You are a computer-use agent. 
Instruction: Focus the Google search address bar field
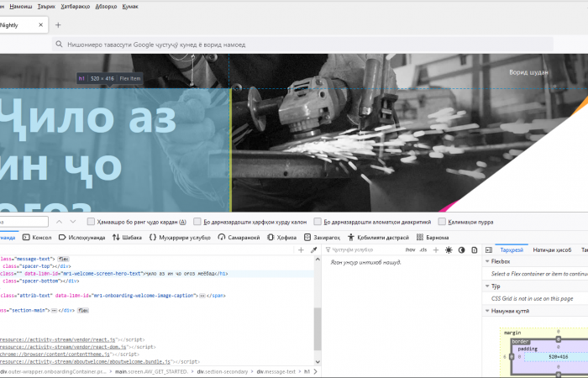tap(302, 45)
